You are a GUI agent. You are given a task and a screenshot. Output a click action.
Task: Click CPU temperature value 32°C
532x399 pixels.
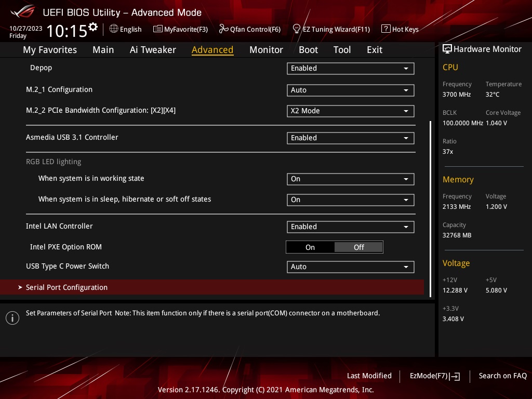tap(493, 95)
